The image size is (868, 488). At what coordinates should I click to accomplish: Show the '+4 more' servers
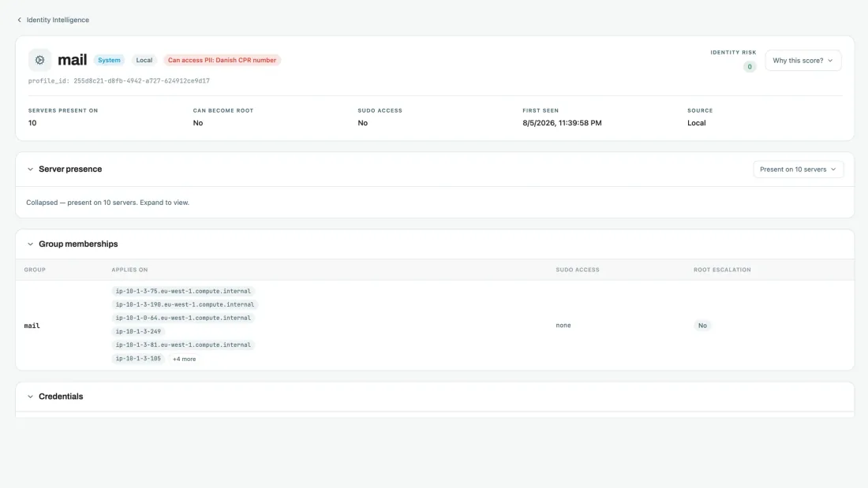[185, 359]
